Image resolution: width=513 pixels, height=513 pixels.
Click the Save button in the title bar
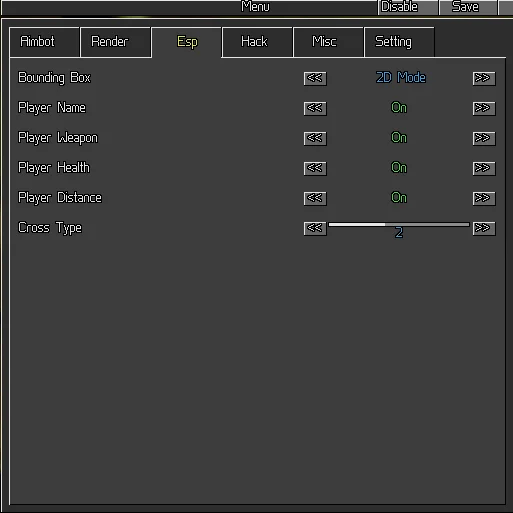pyautogui.click(x=468, y=7)
